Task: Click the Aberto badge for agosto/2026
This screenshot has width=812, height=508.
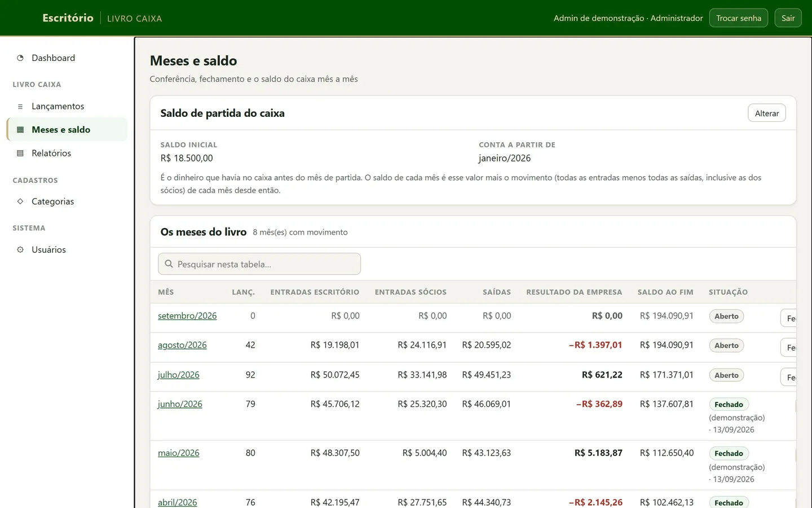Action: tap(726, 345)
